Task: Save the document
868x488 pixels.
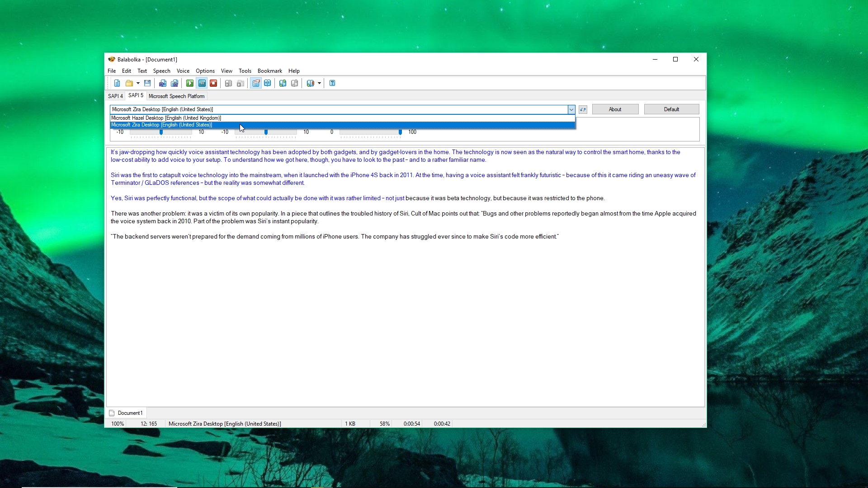Action: click(x=147, y=83)
